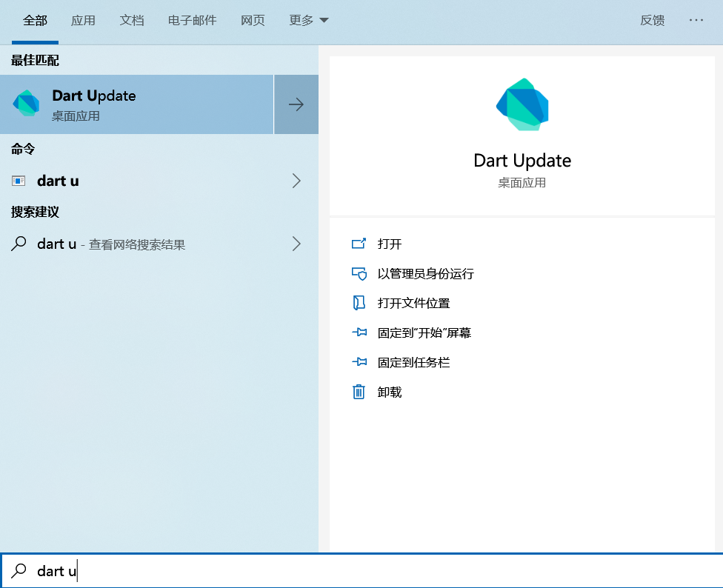Viewport: 723px width, 588px height.
Task: Click the large Dart Update logo in preview
Action: pos(522,104)
